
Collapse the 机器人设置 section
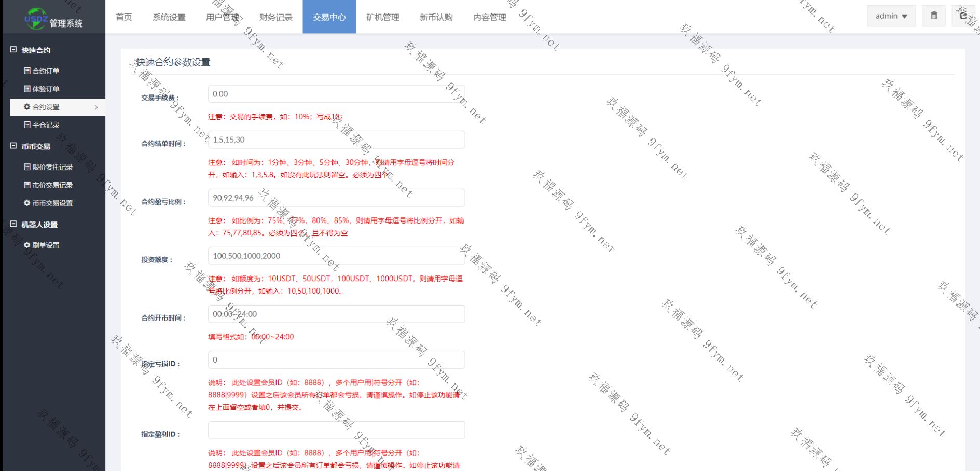13,224
